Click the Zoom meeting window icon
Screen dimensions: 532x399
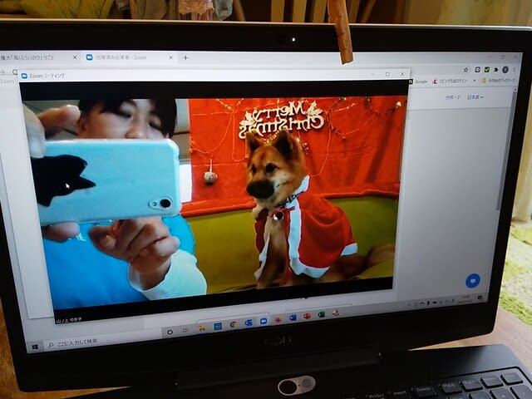click(24, 76)
